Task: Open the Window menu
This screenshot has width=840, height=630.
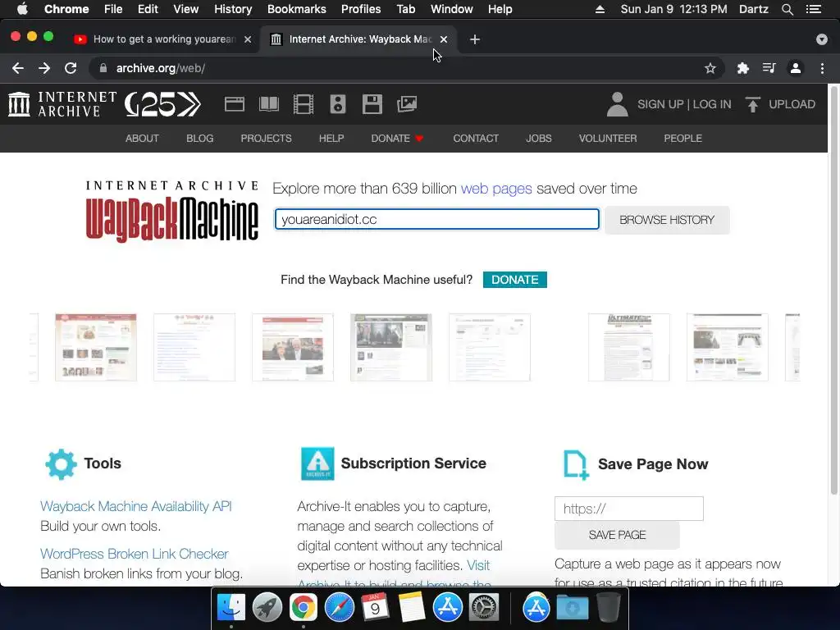Action: tap(452, 9)
